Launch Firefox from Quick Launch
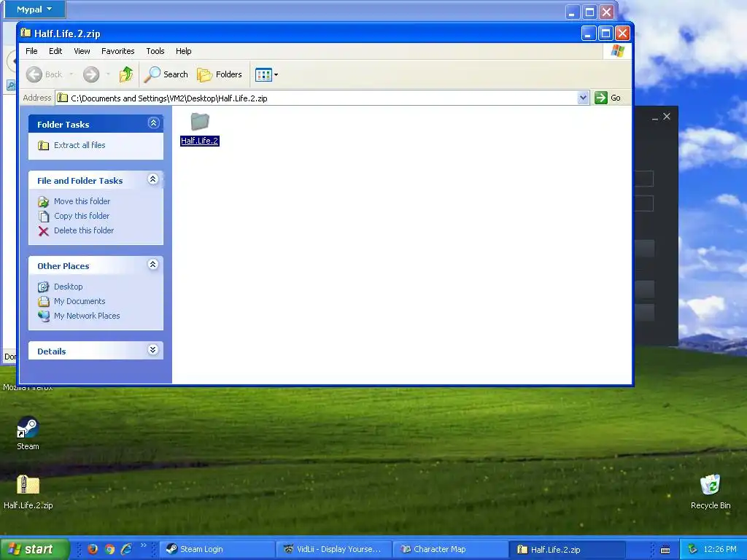This screenshot has height=560, width=747. point(93,549)
